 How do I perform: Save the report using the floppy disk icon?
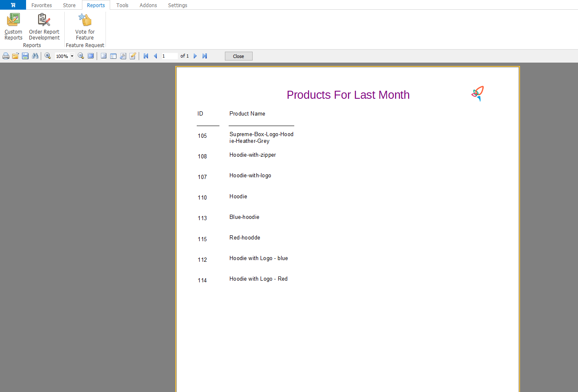pyautogui.click(x=25, y=56)
